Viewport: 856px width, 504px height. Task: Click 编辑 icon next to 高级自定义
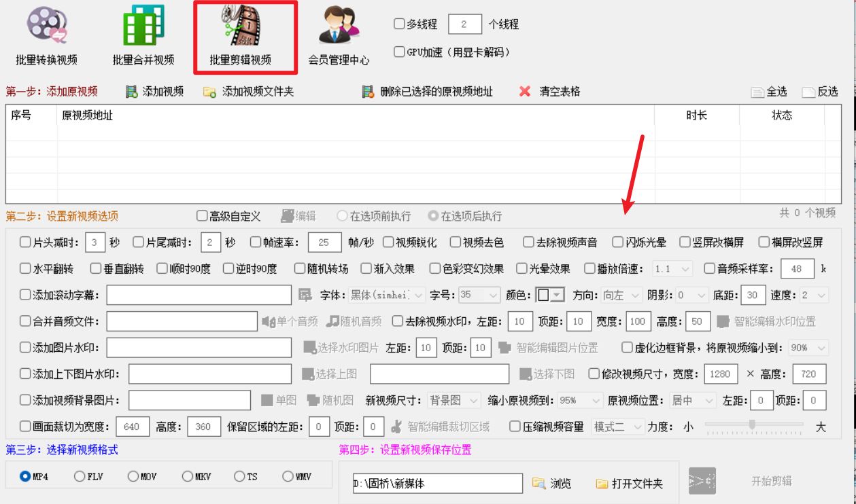[x=288, y=216]
